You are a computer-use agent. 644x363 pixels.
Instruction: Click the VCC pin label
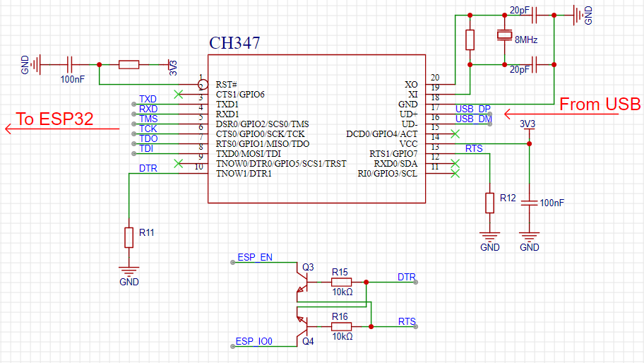[x=409, y=144]
